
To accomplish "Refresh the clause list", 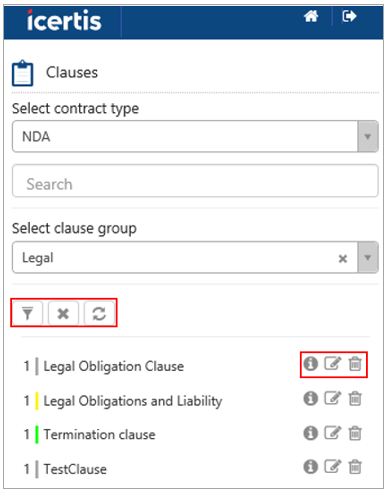I will click(x=99, y=313).
